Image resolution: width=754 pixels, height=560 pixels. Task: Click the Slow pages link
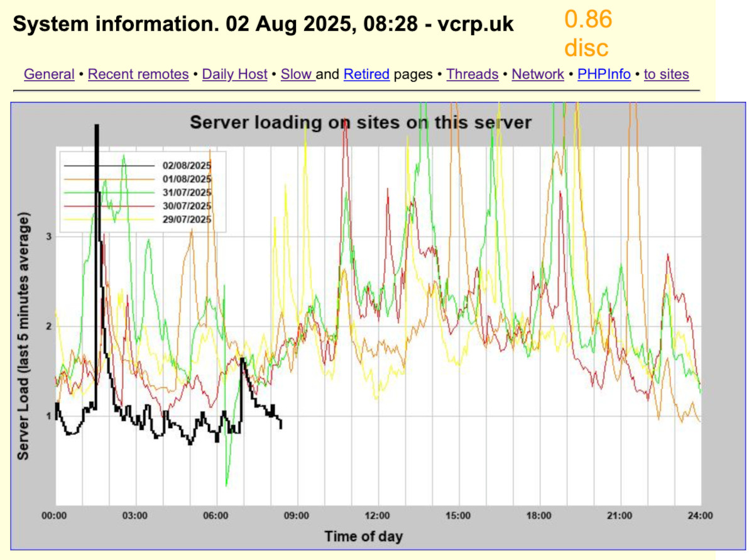pyautogui.click(x=297, y=74)
